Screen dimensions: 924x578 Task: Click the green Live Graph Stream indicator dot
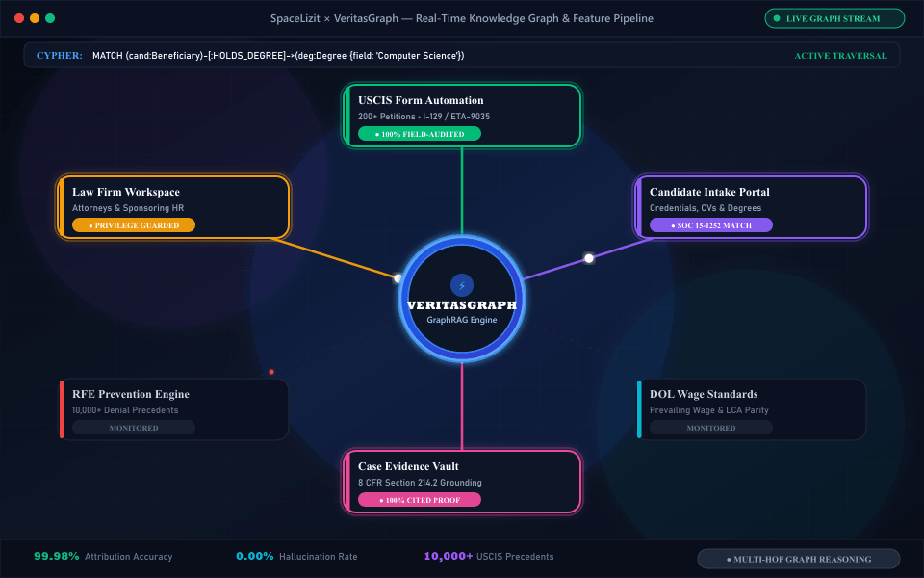777,19
